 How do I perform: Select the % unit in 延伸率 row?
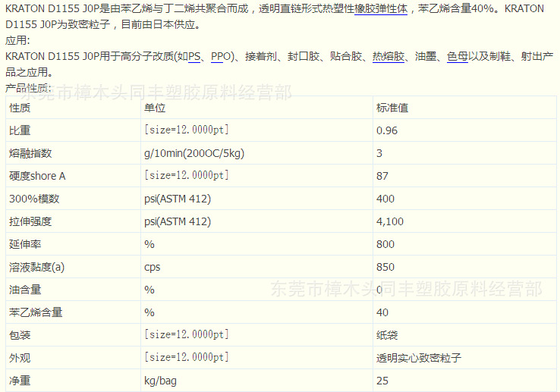(149, 244)
